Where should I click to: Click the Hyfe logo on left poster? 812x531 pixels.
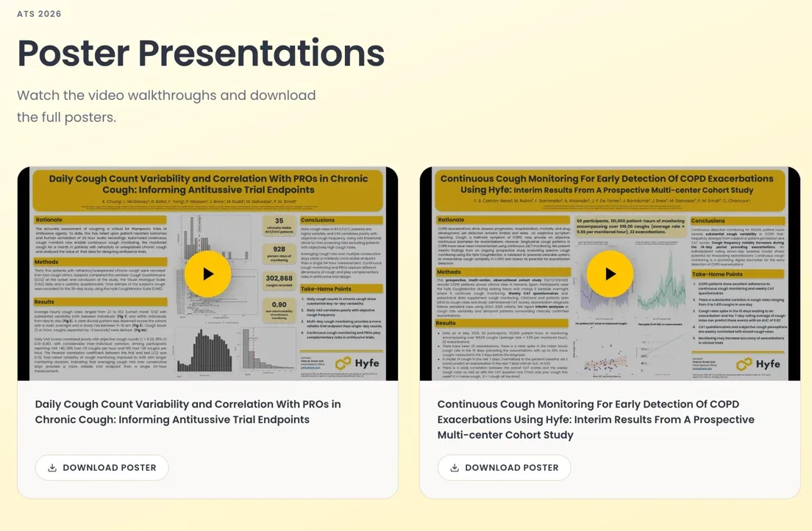point(357,363)
